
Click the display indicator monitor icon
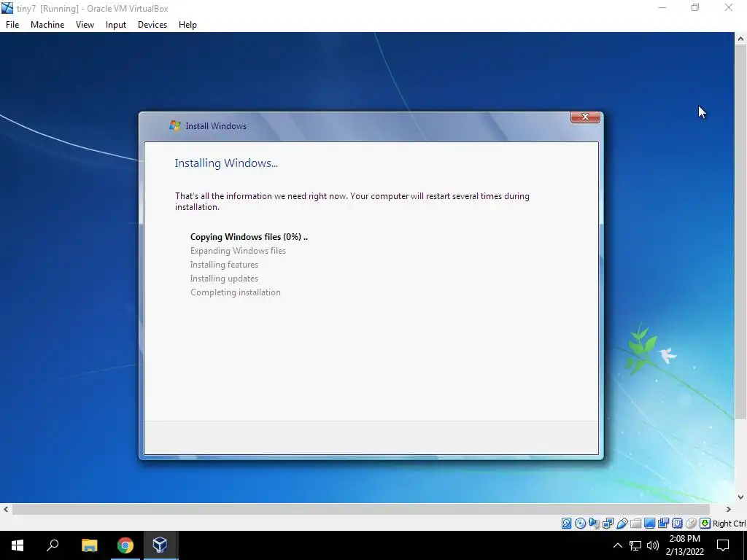click(x=649, y=524)
